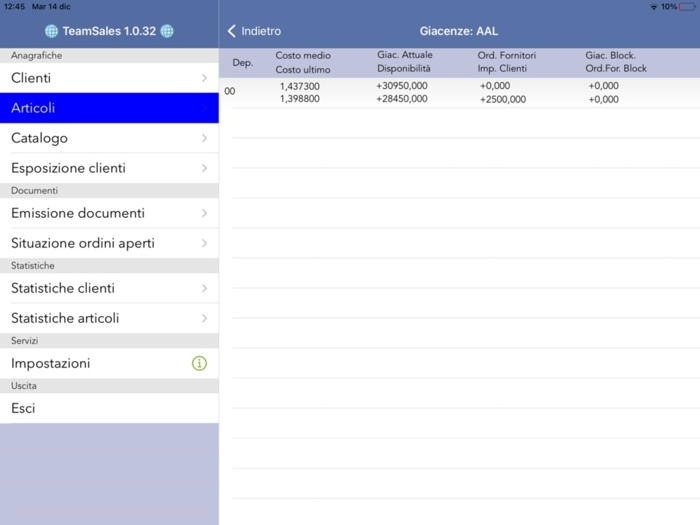The image size is (700, 525).
Task: Expand chevron on the Clienti row
Action: 204,78
